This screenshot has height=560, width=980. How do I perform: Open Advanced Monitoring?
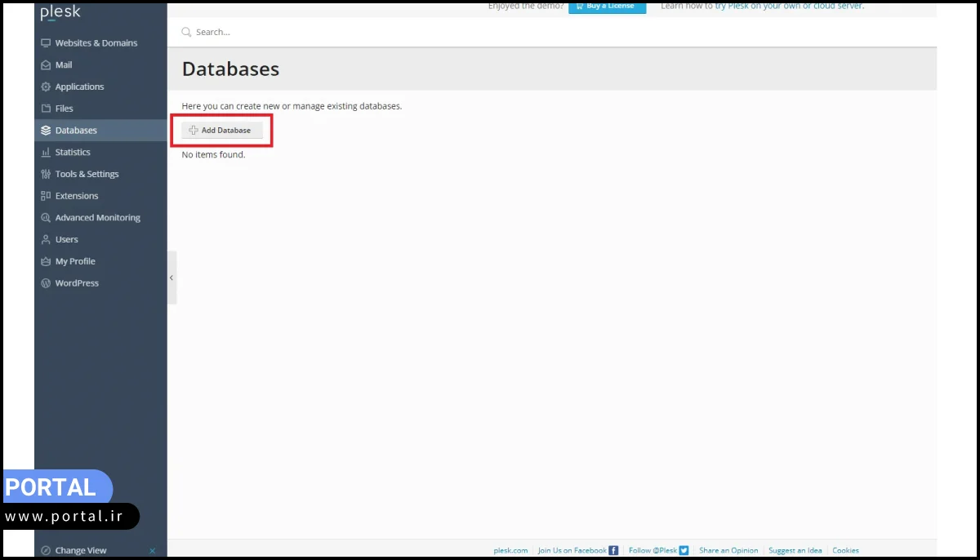point(97,217)
